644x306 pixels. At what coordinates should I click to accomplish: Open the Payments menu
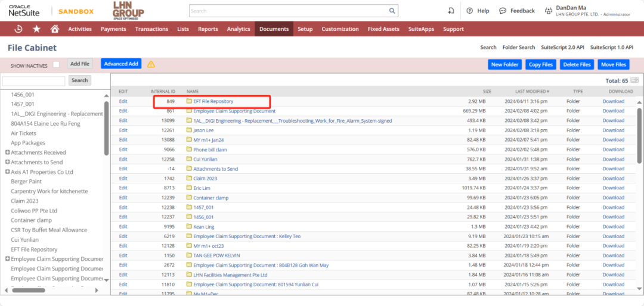[x=113, y=29]
